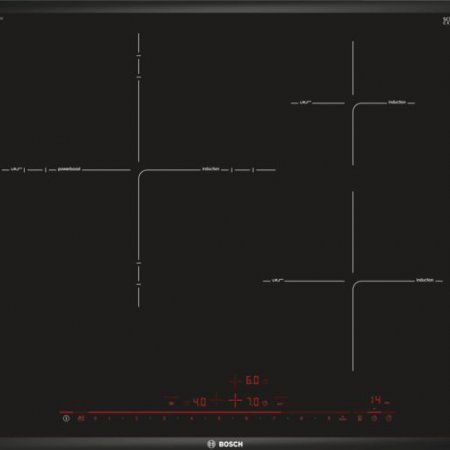Viewport: 450px width, 450px height.
Task: Tap the timer clock icon
Action: click(x=374, y=419)
